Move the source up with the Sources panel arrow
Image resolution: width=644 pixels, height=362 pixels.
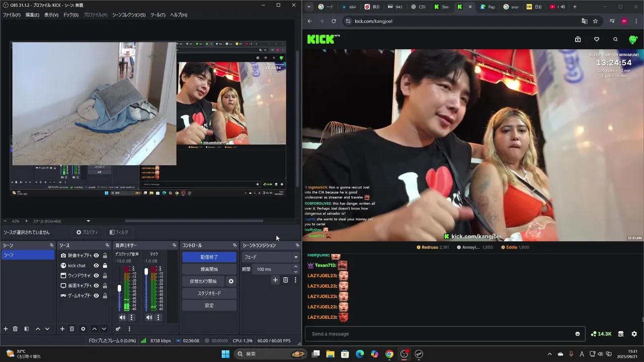tap(94, 329)
